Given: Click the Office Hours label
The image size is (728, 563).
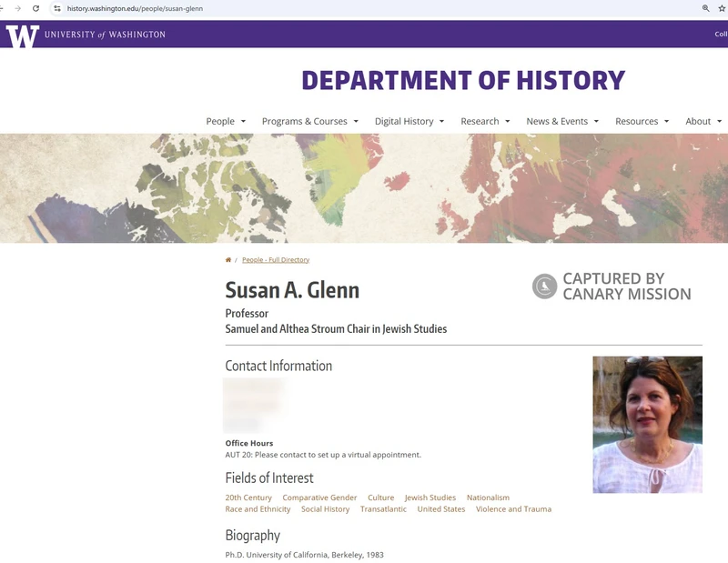Looking at the screenshot, I should pos(249,443).
